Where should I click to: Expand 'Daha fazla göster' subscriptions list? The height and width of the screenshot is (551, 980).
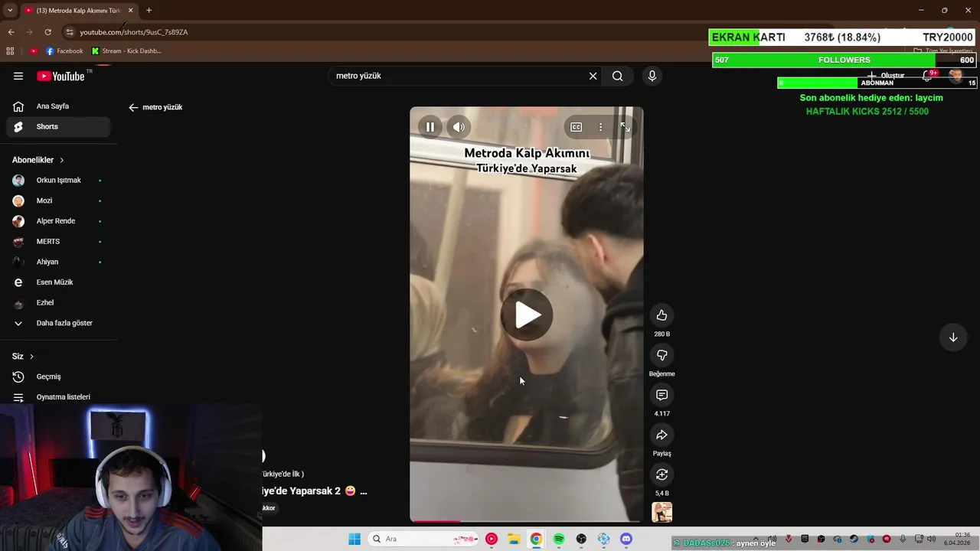click(x=59, y=323)
